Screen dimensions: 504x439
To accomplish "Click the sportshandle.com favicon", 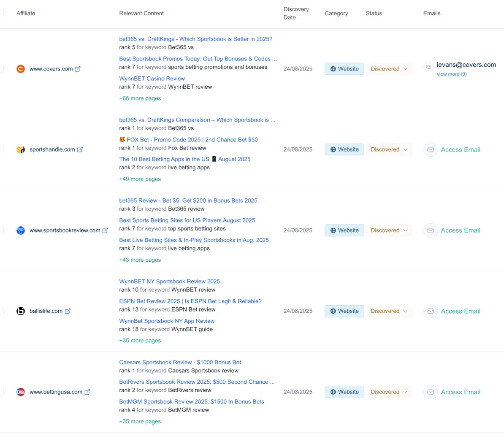I will (21, 149).
